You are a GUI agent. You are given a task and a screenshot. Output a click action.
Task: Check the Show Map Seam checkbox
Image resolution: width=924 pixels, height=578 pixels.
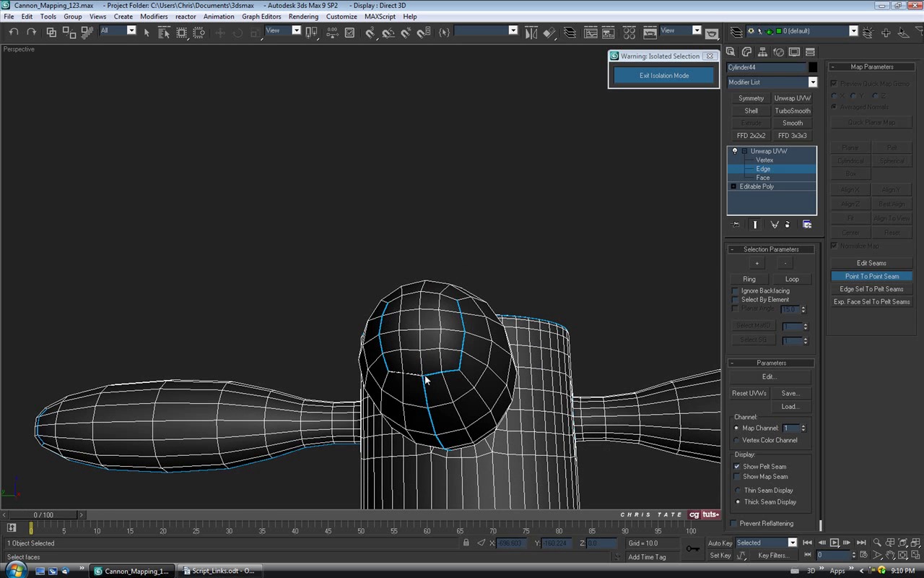[737, 477]
